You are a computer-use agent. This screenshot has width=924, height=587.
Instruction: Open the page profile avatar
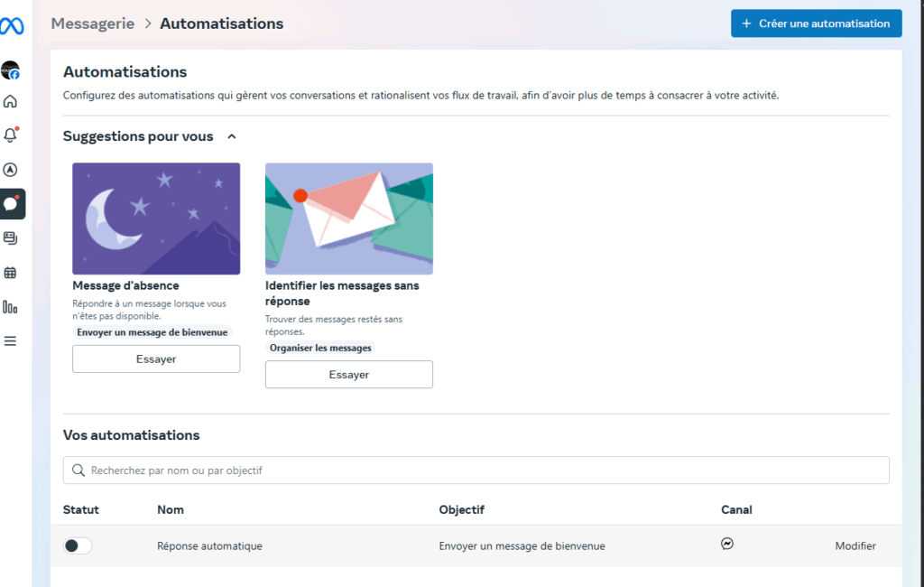tap(11, 70)
